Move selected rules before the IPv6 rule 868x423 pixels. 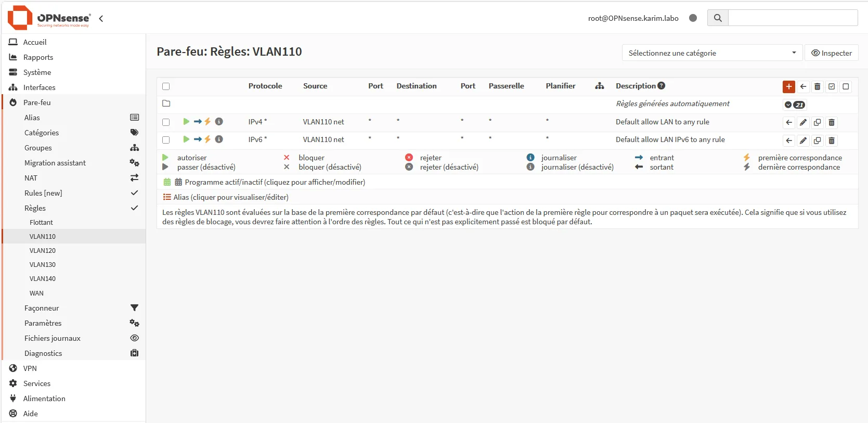click(x=789, y=140)
